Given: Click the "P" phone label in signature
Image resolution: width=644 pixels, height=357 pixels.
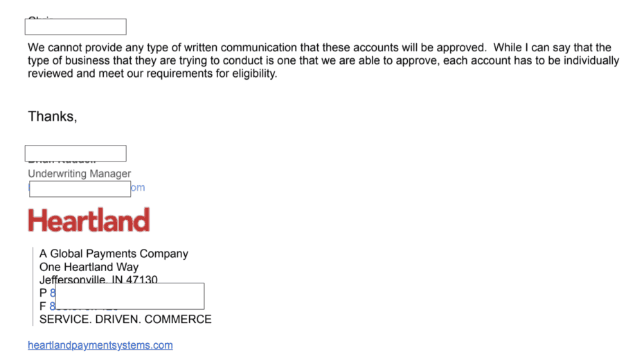Looking at the screenshot, I should click(x=43, y=293).
